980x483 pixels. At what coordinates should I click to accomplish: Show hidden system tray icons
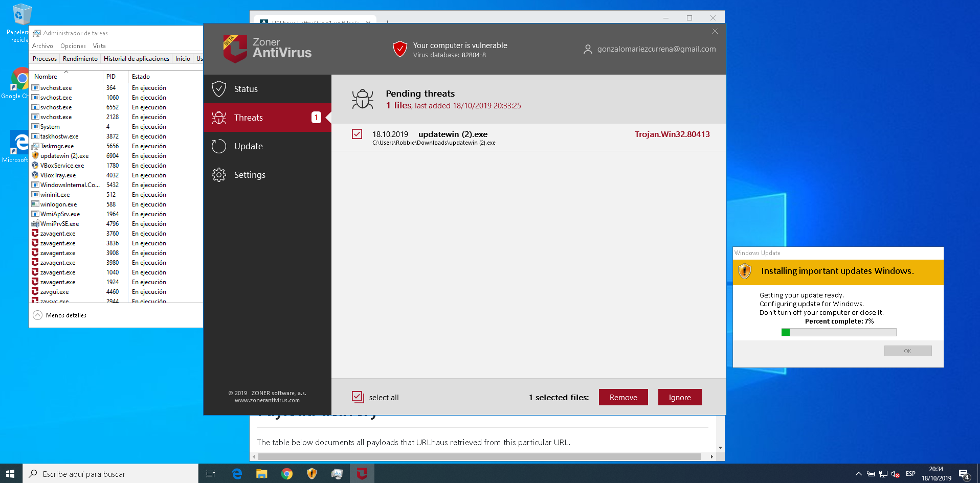[858, 474]
